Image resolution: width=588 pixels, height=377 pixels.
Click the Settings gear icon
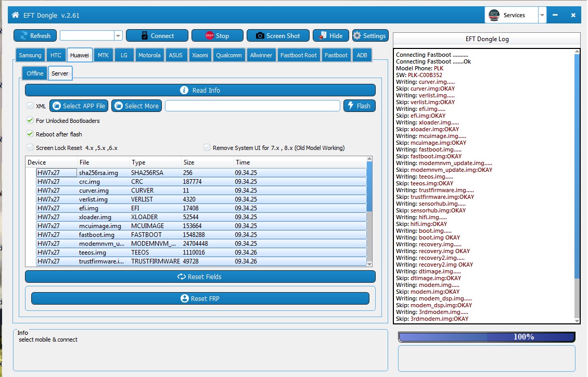pos(357,35)
